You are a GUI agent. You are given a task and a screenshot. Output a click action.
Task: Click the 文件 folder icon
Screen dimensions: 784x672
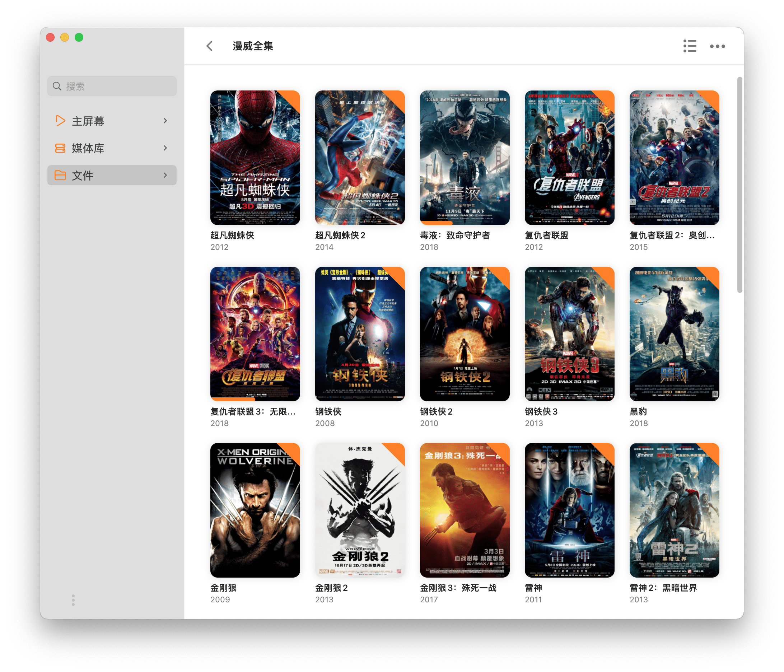point(60,175)
